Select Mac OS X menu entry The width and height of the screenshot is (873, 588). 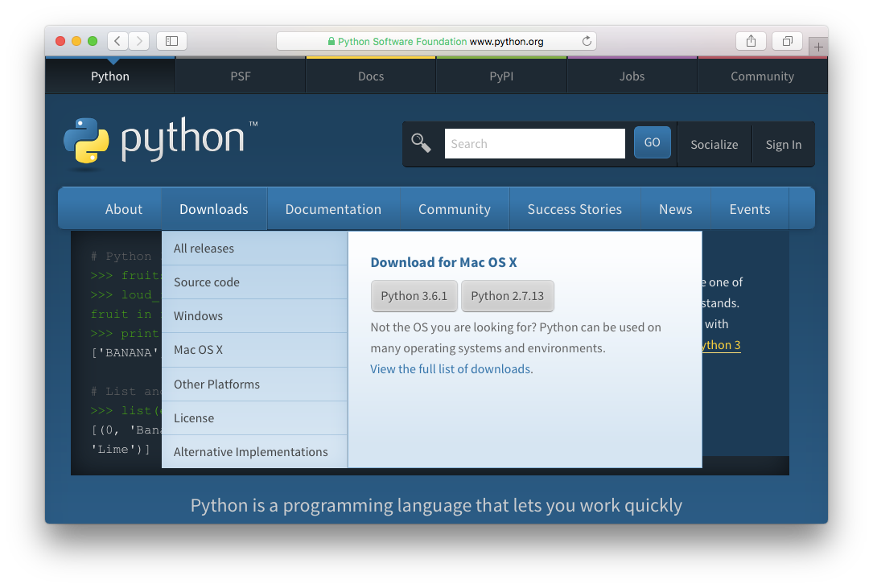point(254,350)
